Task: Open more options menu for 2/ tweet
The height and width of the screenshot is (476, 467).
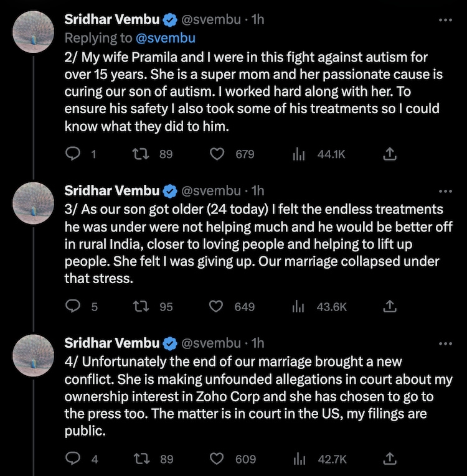Action: [445, 20]
